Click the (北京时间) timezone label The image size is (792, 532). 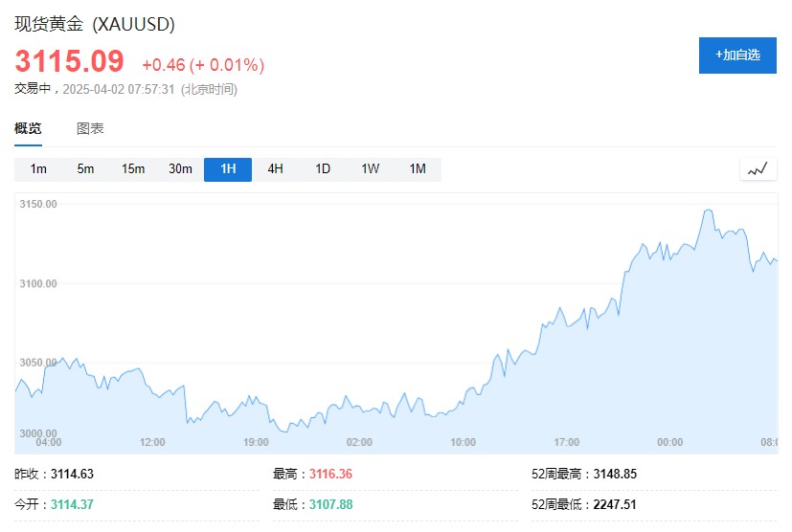(209, 89)
